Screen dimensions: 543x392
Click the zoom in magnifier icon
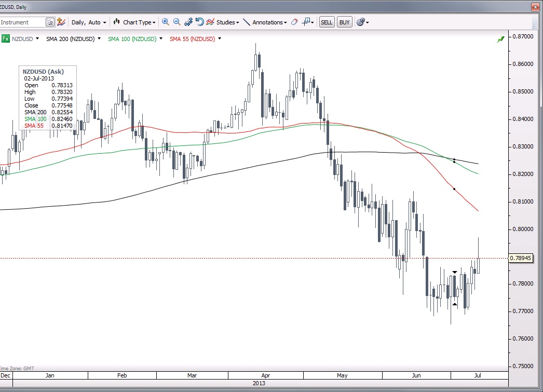coord(166,22)
